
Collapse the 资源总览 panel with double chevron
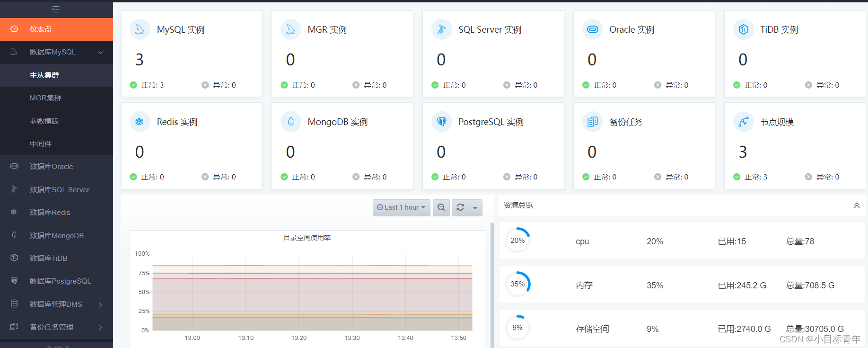857,205
